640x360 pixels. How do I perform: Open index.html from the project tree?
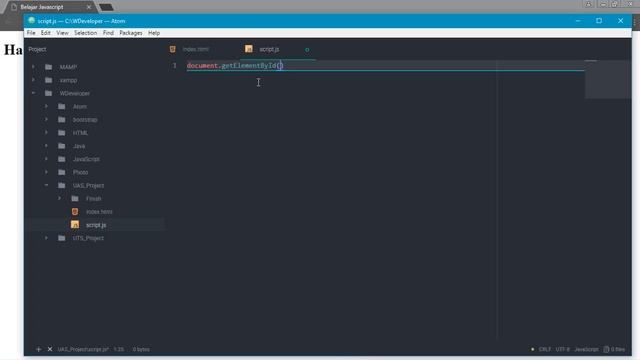(x=99, y=212)
